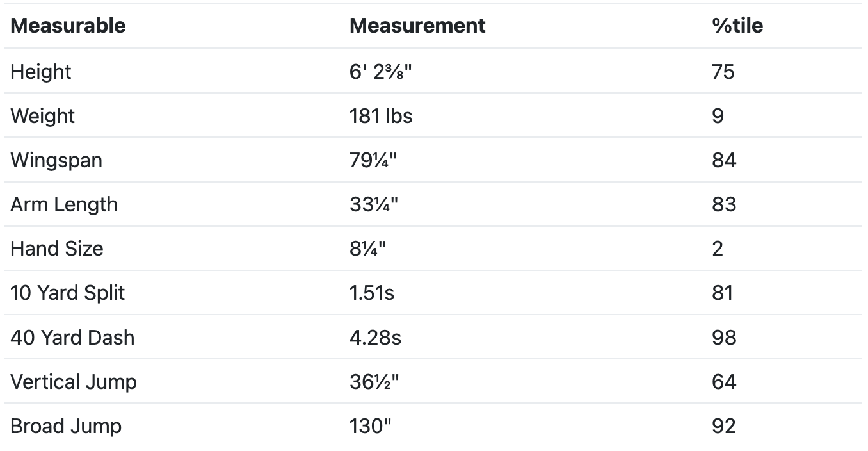Select the Weight row label
The width and height of the screenshot is (868, 451).
click(42, 115)
